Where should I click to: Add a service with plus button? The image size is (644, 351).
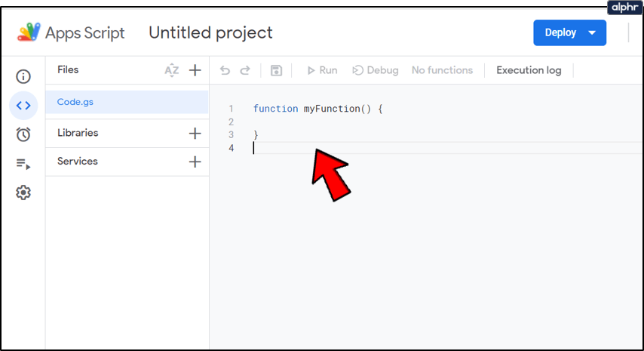click(x=195, y=162)
